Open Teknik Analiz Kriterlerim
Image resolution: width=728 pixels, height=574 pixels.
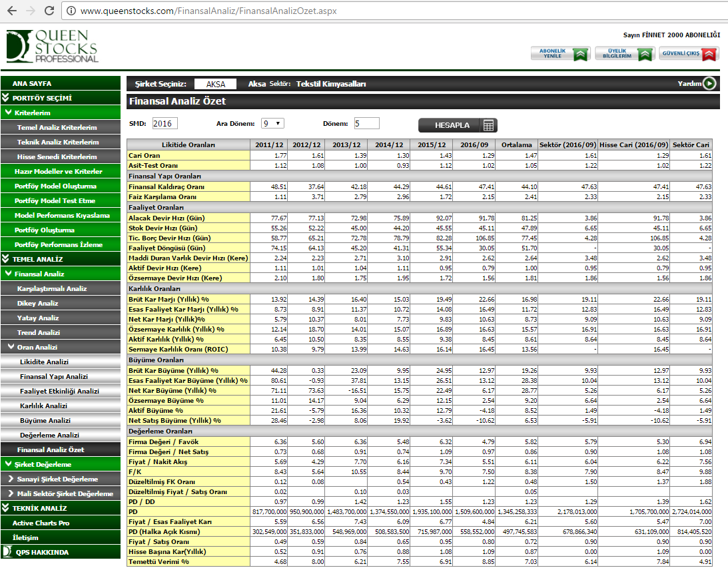[61, 142]
